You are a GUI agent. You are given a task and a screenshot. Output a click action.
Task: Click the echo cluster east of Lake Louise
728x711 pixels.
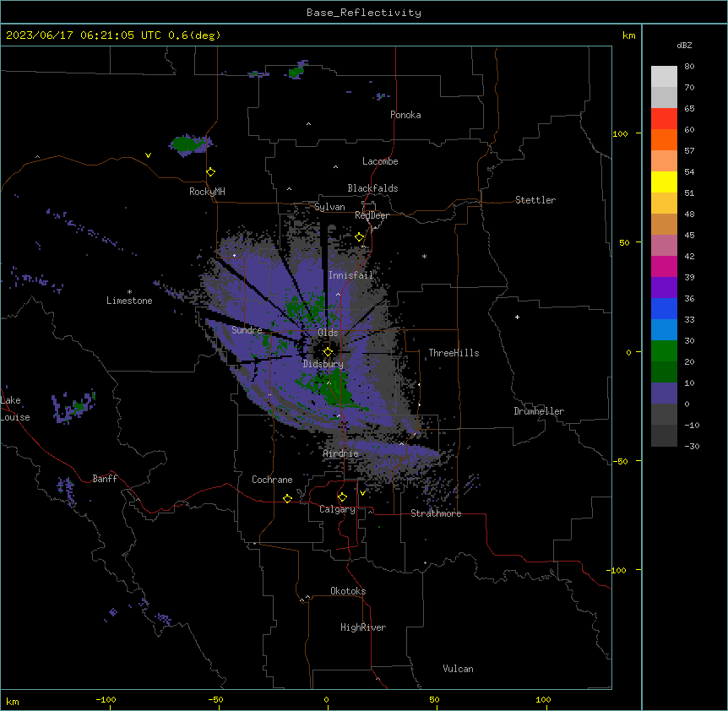coord(74,408)
